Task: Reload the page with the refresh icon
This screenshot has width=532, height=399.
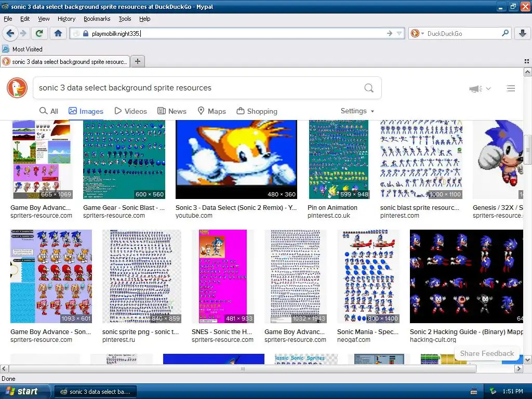Action: 39,33
